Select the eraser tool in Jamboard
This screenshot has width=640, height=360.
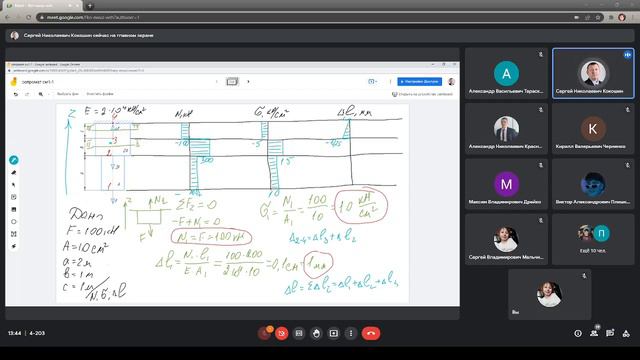click(x=13, y=173)
